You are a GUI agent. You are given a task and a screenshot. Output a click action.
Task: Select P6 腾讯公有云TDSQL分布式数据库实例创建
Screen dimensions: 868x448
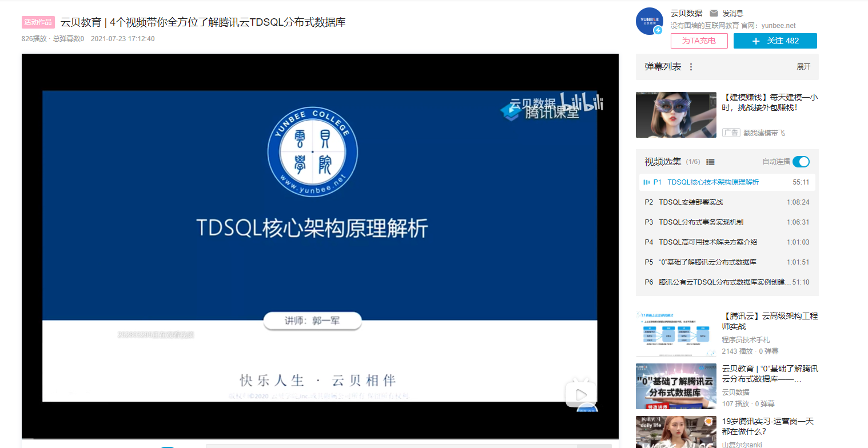click(x=727, y=282)
